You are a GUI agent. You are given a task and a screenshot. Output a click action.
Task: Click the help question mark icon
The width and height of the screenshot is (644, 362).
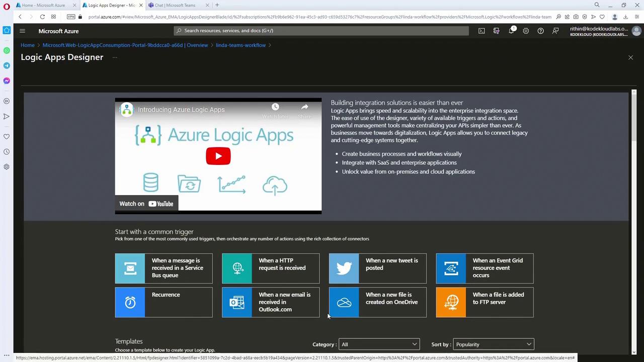tap(540, 31)
